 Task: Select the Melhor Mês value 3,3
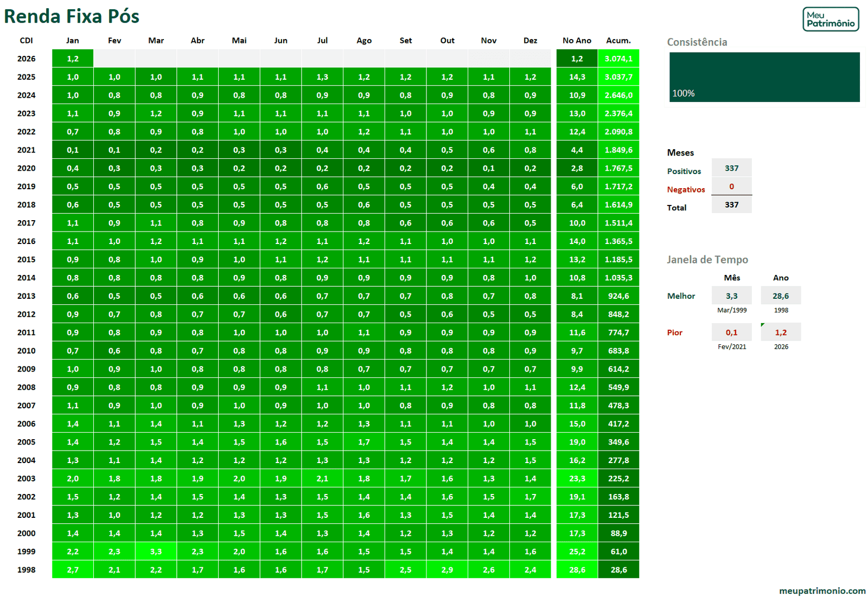731,296
